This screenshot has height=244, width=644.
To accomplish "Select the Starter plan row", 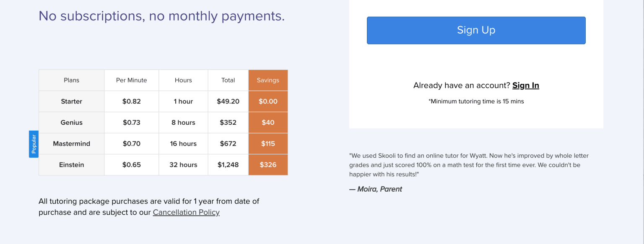I will pos(71,101).
